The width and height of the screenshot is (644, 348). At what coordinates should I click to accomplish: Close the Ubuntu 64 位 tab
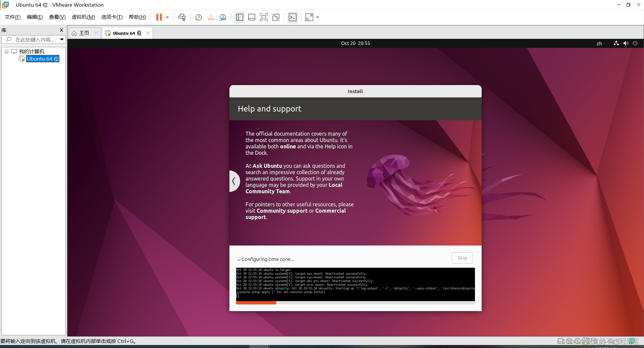pos(148,33)
